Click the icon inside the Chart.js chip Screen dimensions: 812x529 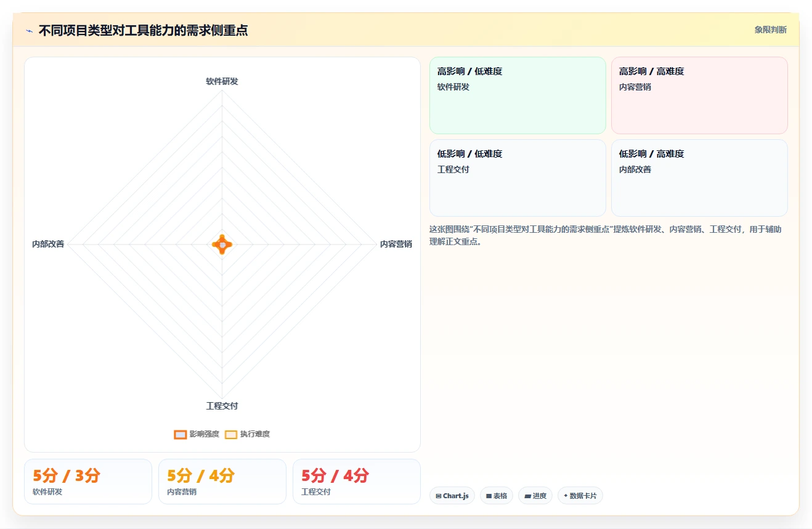pos(439,496)
